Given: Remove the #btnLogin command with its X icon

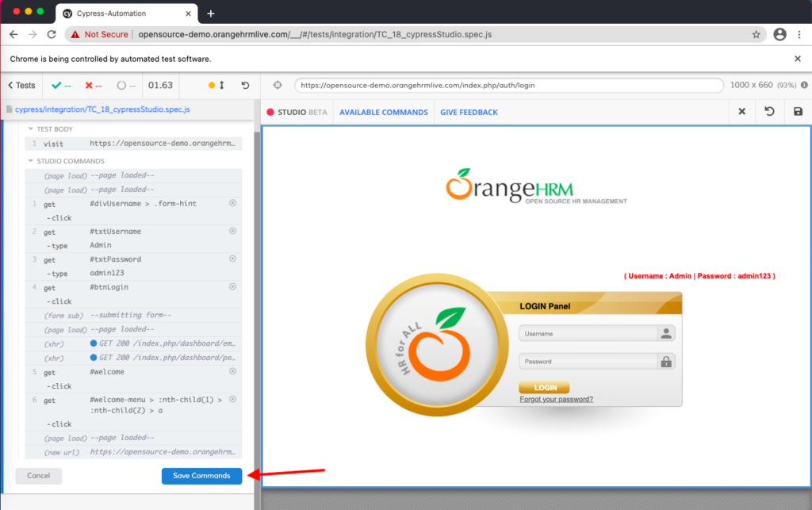Looking at the screenshot, I should [232, 286].
